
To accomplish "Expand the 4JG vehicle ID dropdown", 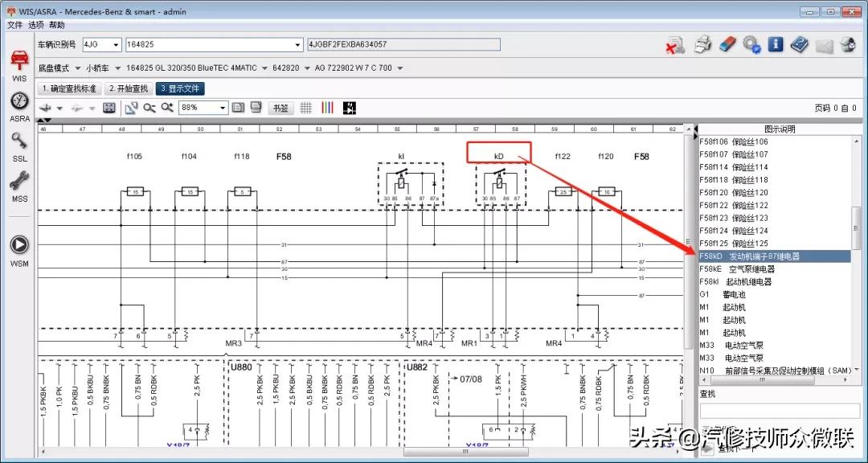I will point(117,45).
